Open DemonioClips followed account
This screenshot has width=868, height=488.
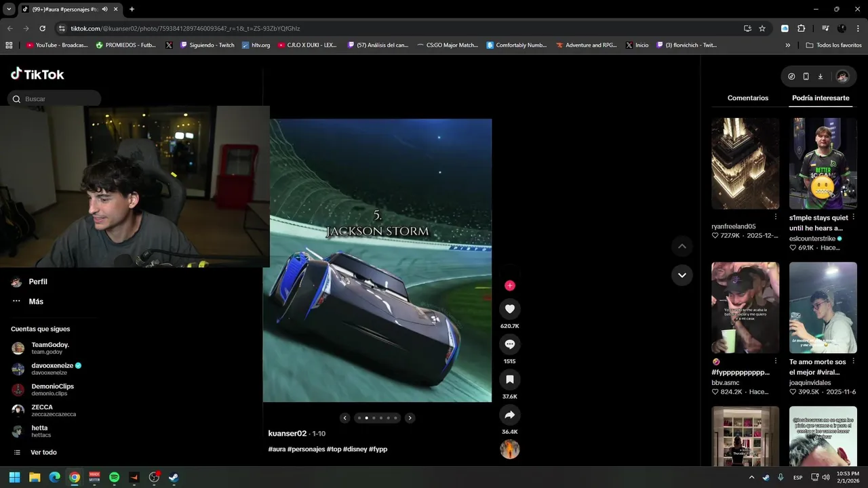(43, 390)
